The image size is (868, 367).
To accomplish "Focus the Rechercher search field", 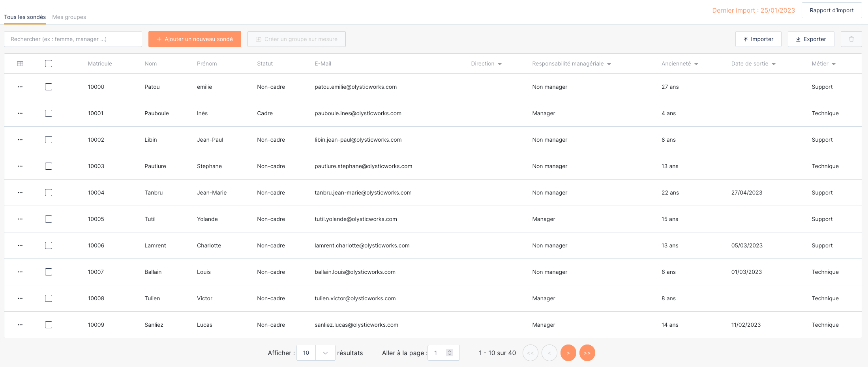I will (x=73, y=39).
